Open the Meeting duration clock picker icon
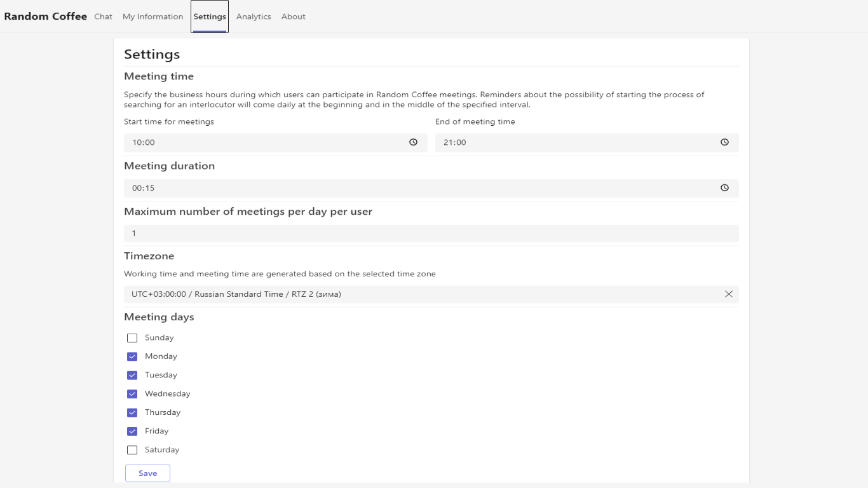Image resolution: width=868 pixels, height=488 pixels. point(724,188)
